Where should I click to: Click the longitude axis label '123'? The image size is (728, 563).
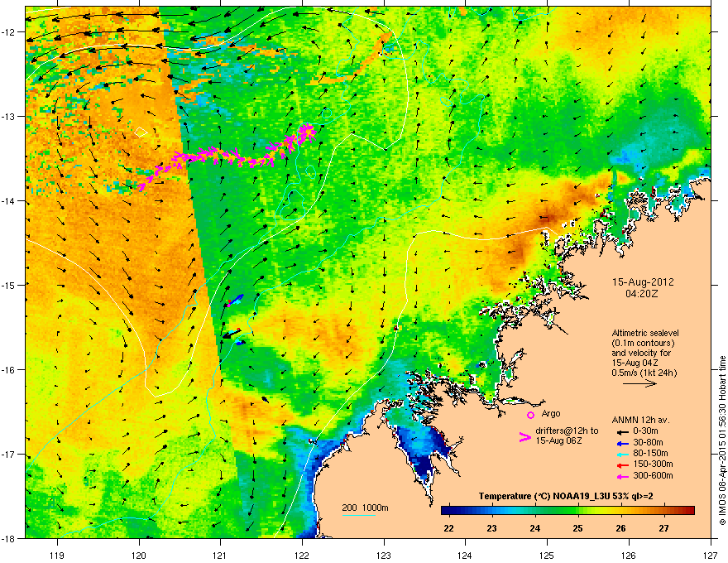click(x=384, y=555)
